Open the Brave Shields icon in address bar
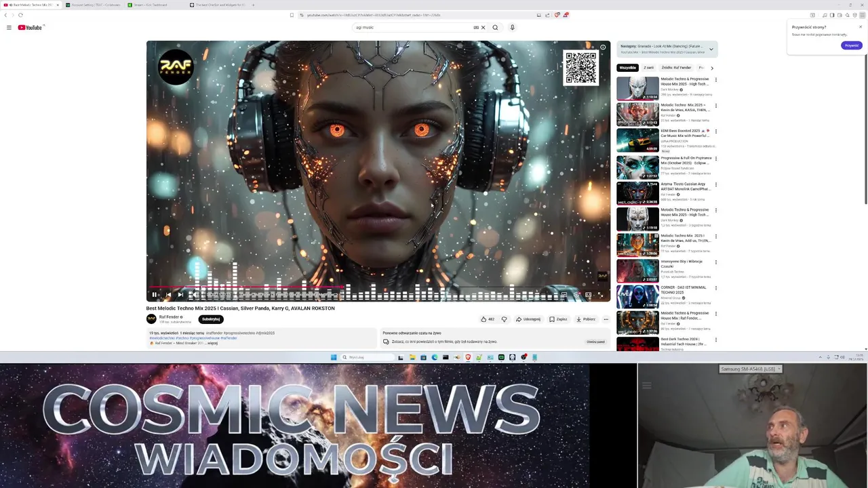This screenshot has width=868, height=488. coord(557,15)
